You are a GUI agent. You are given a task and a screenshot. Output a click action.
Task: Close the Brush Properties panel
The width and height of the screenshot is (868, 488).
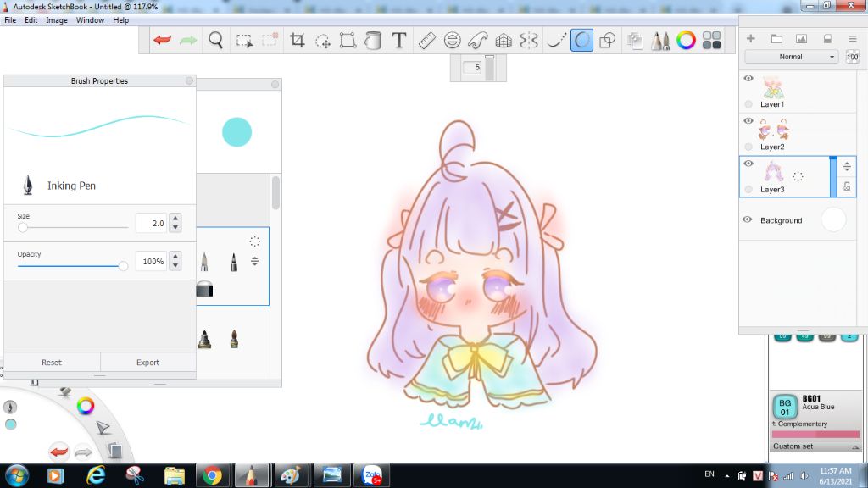[189, 80]
